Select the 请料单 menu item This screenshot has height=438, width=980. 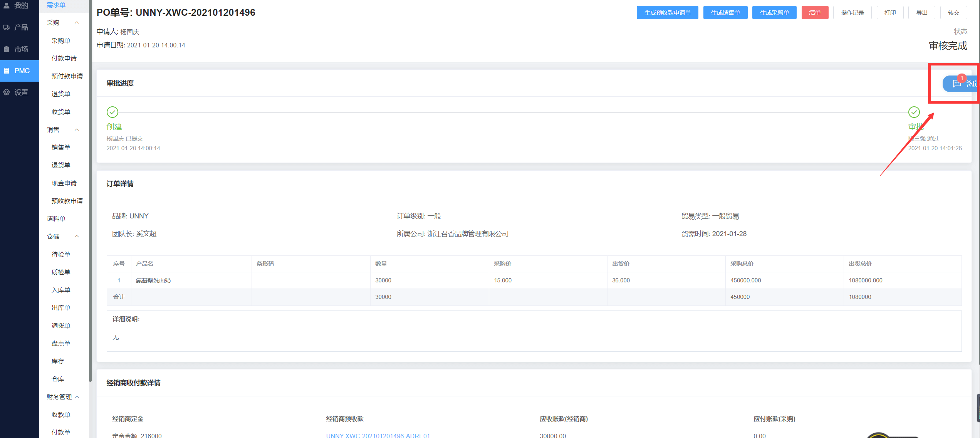56,219
